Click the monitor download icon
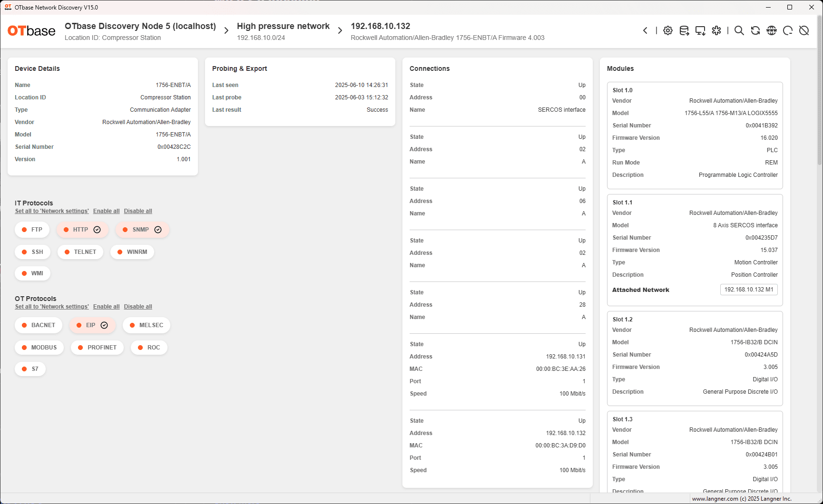 [700, 30]
